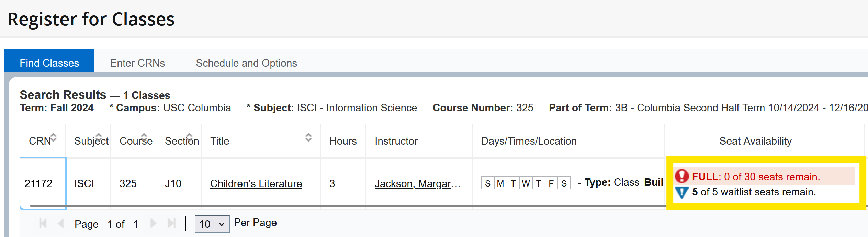Click the Section column sort chevron
The width and height of the screenshot is (868, 237).
click(x=189, y=137)
